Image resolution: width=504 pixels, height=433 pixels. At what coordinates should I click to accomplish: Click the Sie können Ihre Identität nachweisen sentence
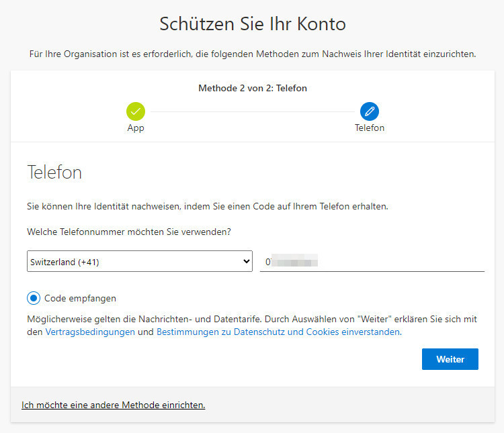point(207,206)
